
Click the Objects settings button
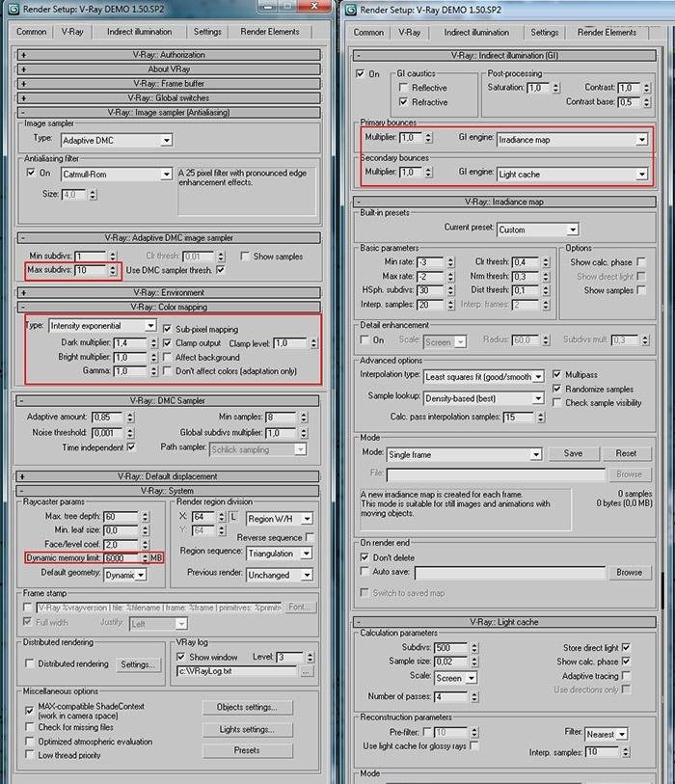247,708
